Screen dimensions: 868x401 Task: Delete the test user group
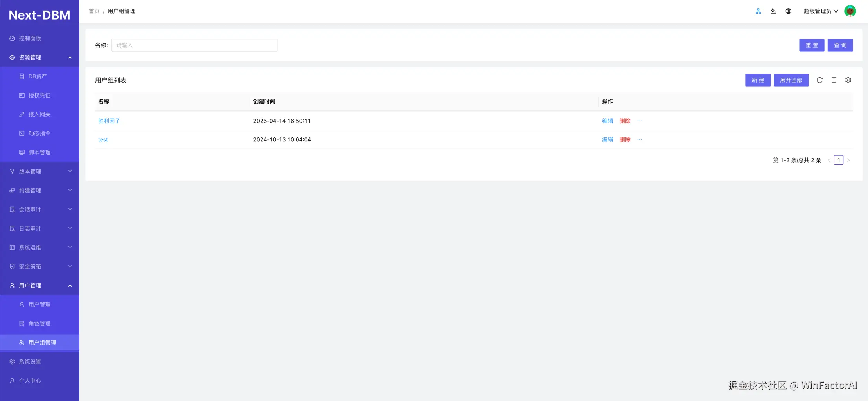click(625, 139)
